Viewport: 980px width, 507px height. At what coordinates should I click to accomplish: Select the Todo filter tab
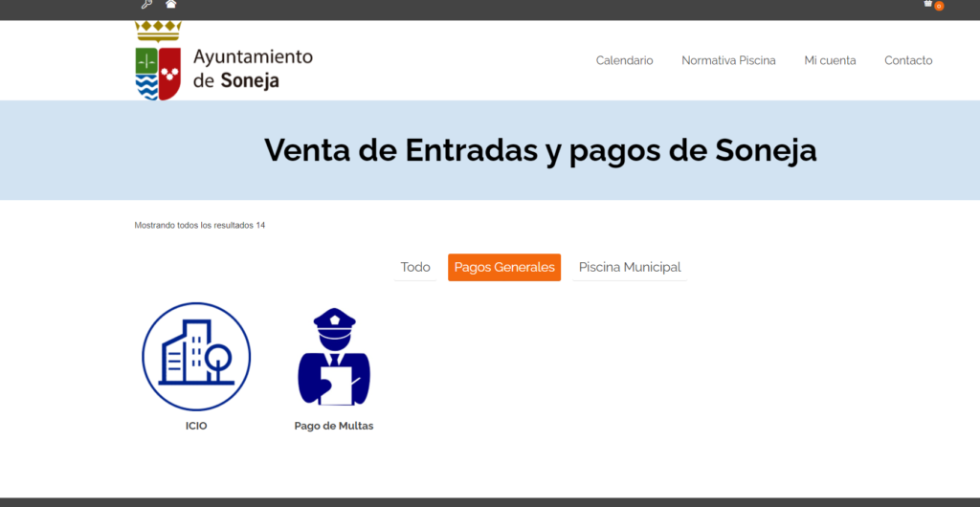(415, 267)
